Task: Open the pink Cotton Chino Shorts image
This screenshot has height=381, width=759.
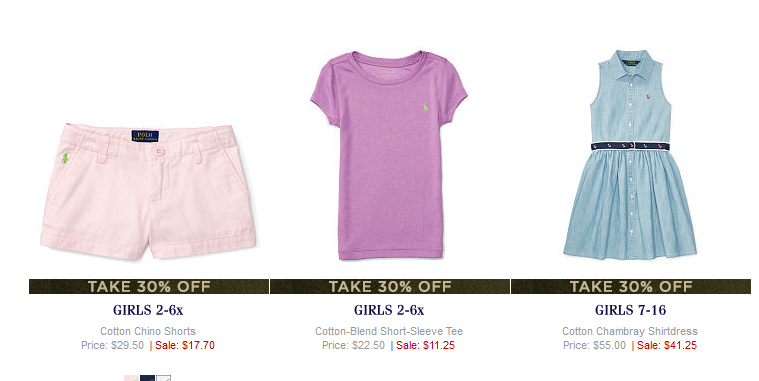Action: click(148, 191)
